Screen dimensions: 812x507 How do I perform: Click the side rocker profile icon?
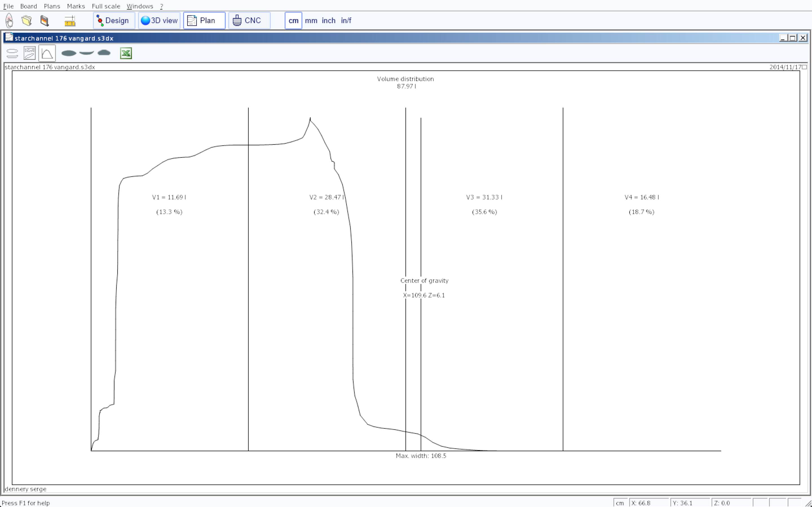point(87,53)
